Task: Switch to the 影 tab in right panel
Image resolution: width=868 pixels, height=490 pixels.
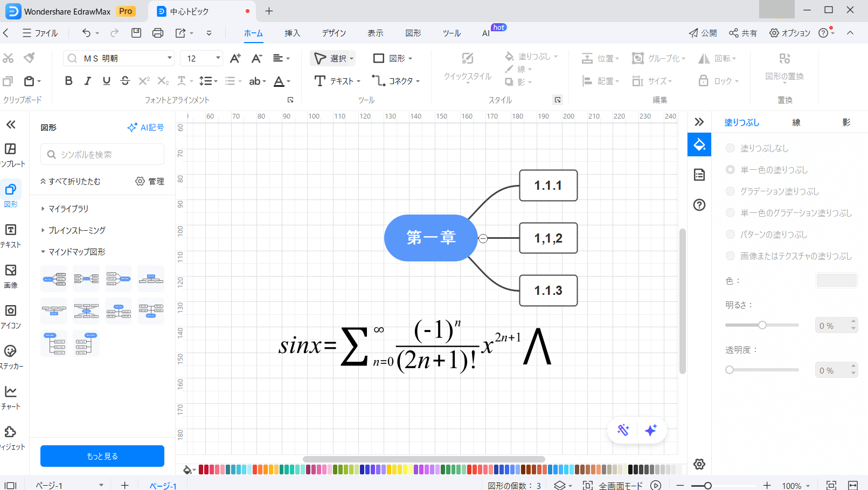Action: pyautogui.click(x=846, y=122)
